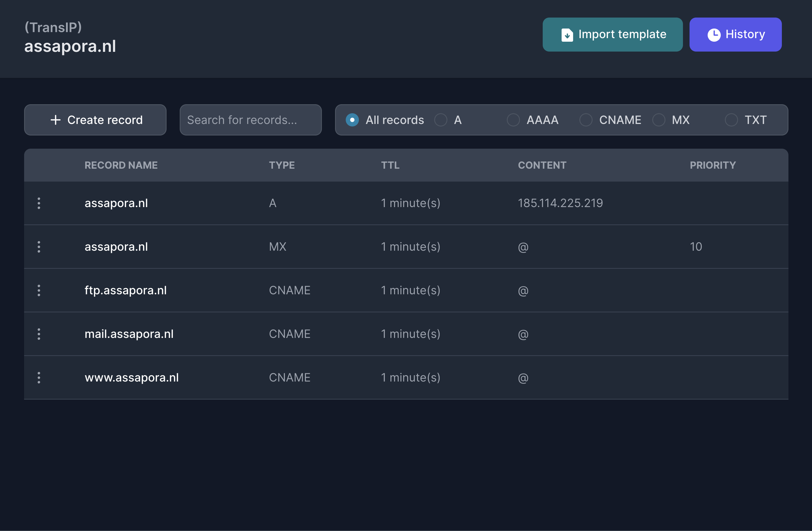812x531 pixels.
Task: Open options menu for mail.assapora.nl record
Action: [x=39, y=334]
